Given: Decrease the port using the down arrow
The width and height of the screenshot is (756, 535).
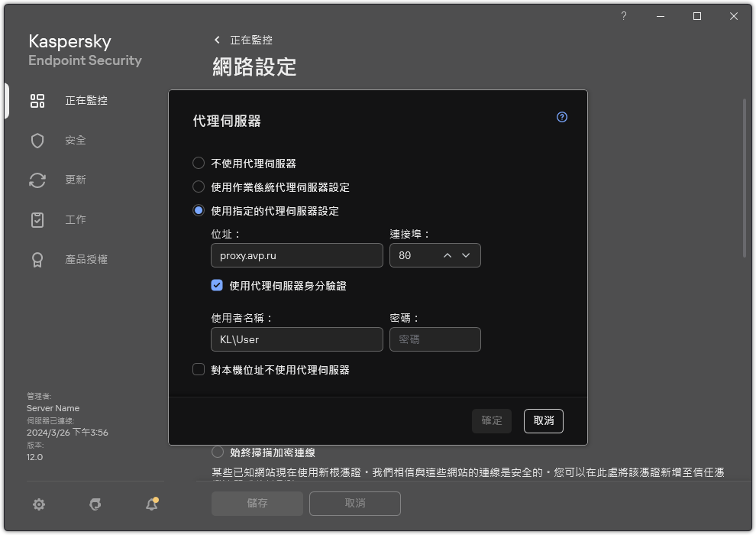Looking at the screenshot, I should [x=466, y=255].
